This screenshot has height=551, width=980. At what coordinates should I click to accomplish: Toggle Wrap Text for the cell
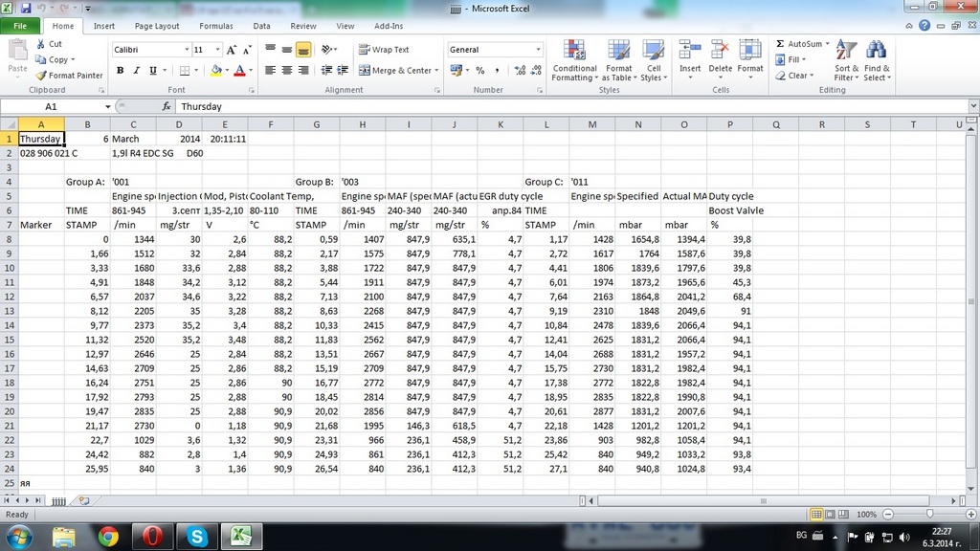[384, 50]
